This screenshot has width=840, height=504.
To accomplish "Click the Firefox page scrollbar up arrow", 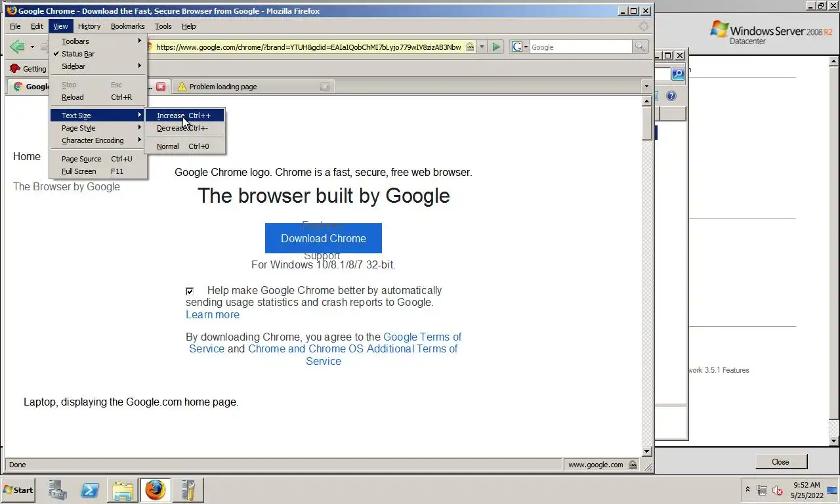I will pos(646,101).
